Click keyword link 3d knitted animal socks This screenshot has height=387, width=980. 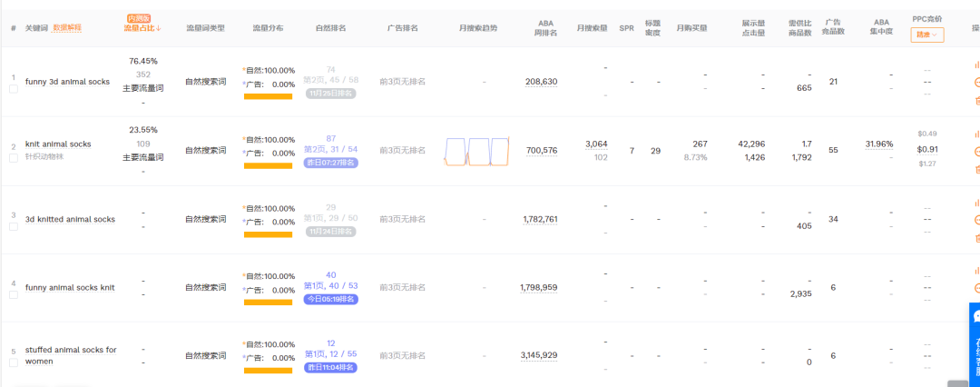[x=70, y=219]
